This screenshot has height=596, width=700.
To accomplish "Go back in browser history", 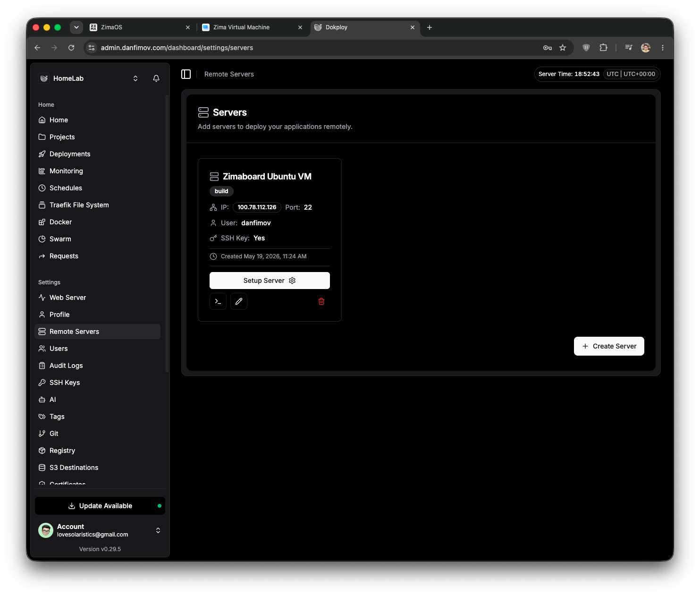I will click(37, 48).
